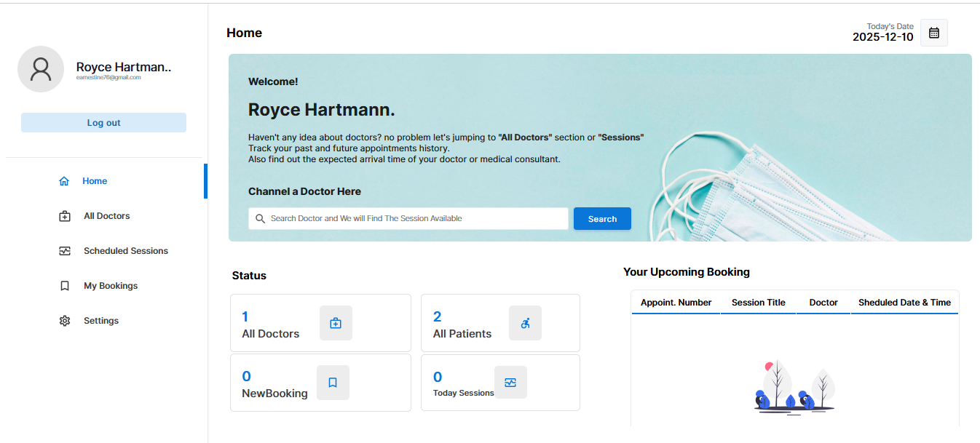Click the Doctor column header
Viewport: 980px width, 443px height.
[x=823, y=303]
